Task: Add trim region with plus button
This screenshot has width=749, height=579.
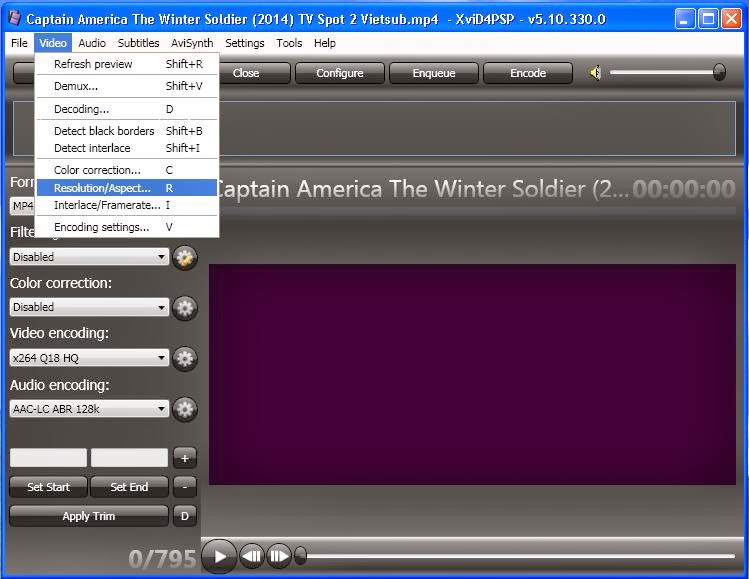Action: tap(185, 458)
